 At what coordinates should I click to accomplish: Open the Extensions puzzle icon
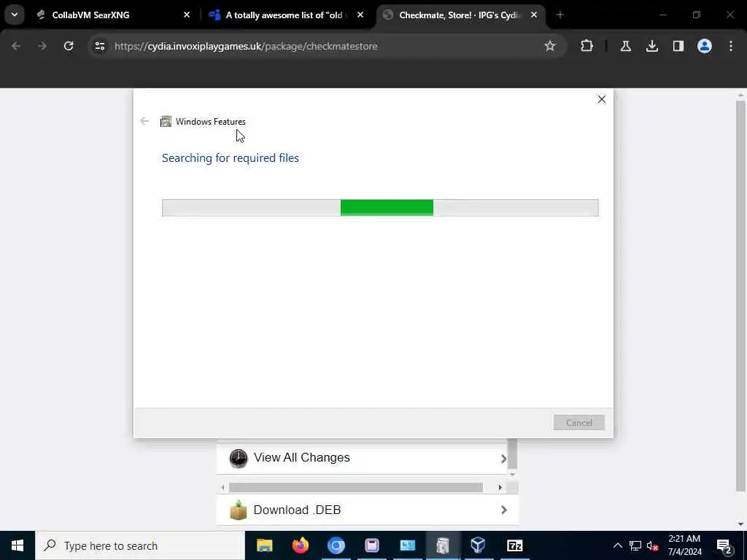587,46
